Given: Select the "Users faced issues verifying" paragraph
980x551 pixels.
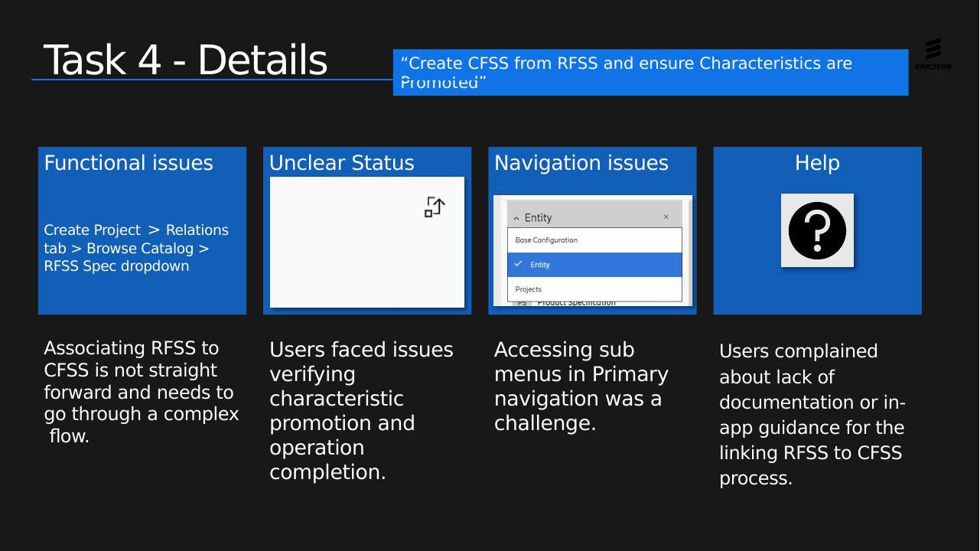Looking at the screenshot, I should 361,411.
